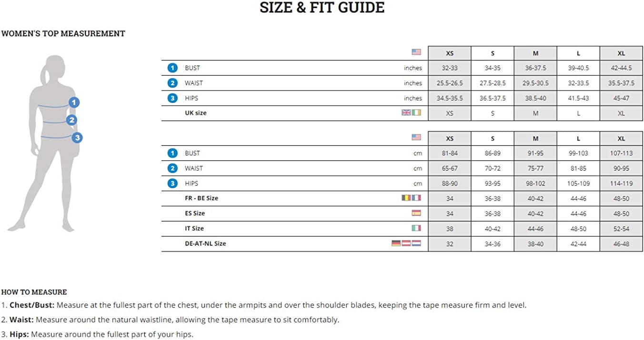
Task: Click the number 1 bust marker on the figure
Action: (x=74, y=102)
